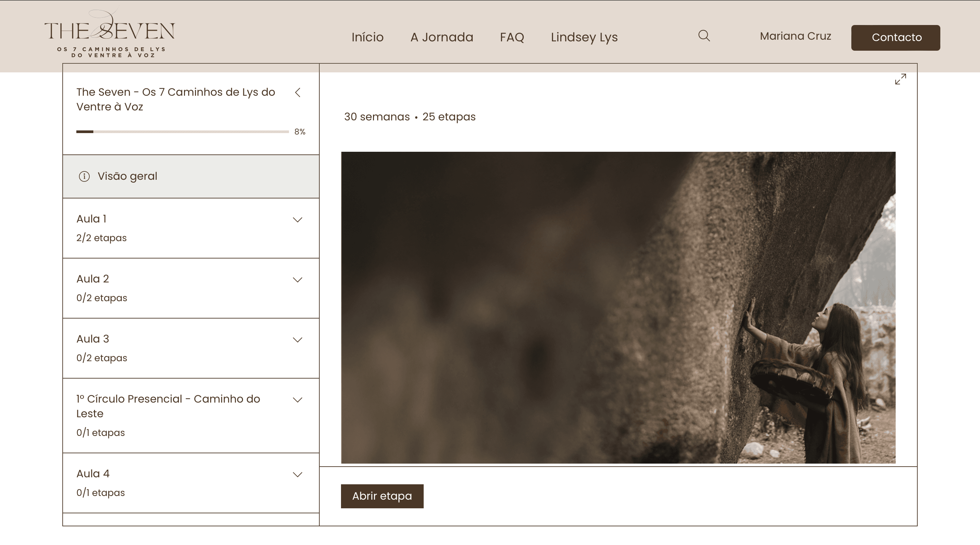Open the Lindsey Lys page
Screen dimensions: 980x545
point(584,37)
